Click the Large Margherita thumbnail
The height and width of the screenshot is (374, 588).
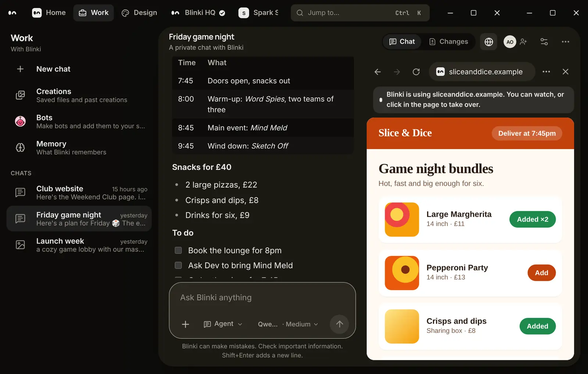point(402,219)
